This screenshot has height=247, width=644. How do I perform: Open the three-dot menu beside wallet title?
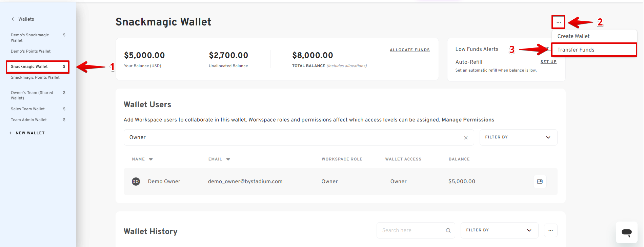(x=558, y=22)
